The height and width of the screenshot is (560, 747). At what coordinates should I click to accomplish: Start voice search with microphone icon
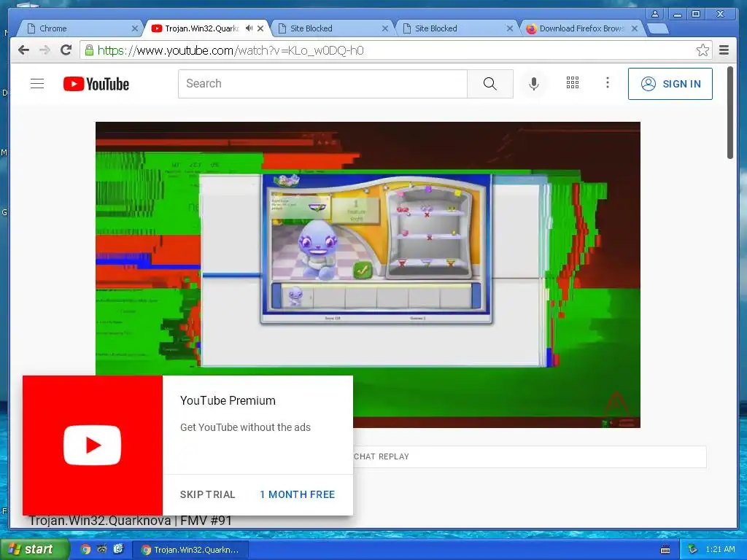click(534, 84)
